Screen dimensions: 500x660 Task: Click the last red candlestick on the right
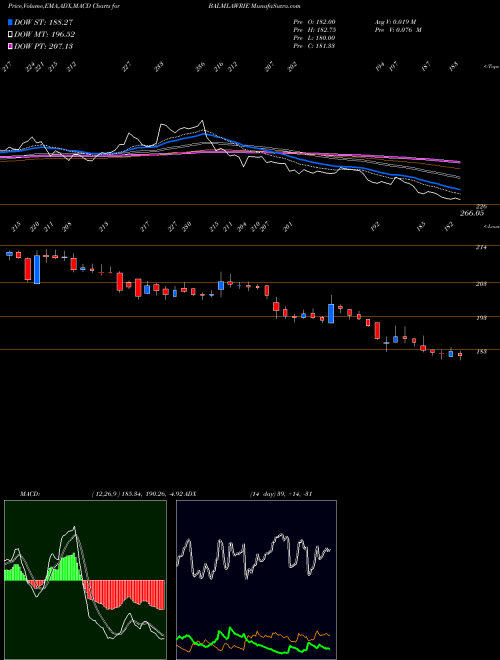460,355
